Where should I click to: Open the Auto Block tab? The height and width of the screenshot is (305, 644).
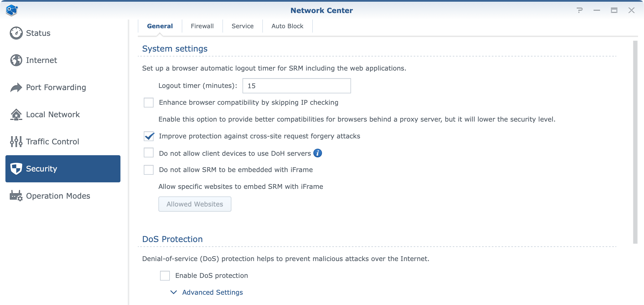[x=287, y=26]
